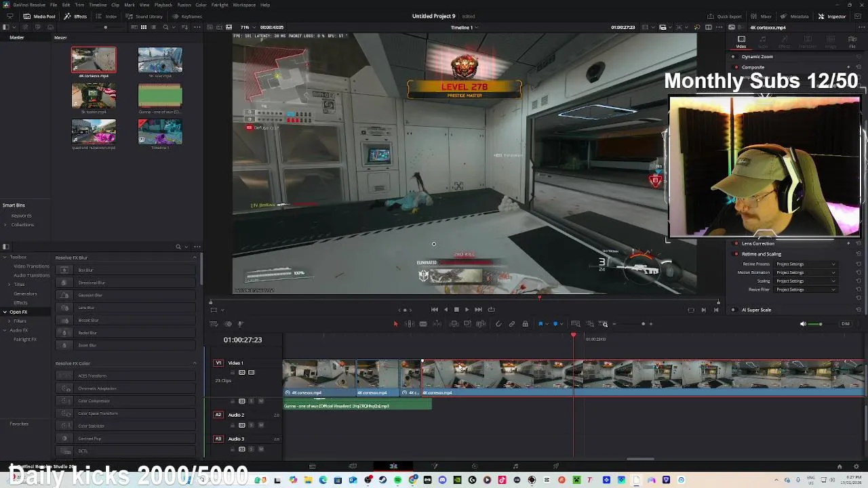Select the Radial Blur effect
The height and width of the screenshot is (488, 868).
(x=126, y=333)
